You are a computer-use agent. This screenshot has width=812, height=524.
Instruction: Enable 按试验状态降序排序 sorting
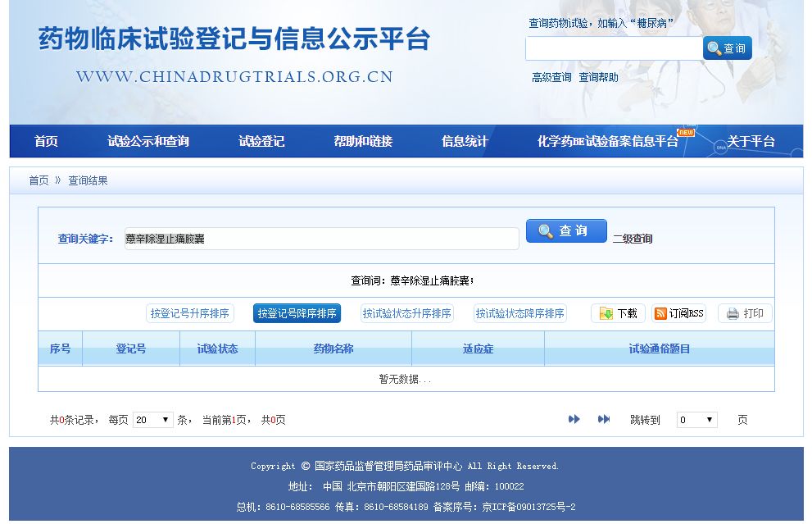coord(520,313)
